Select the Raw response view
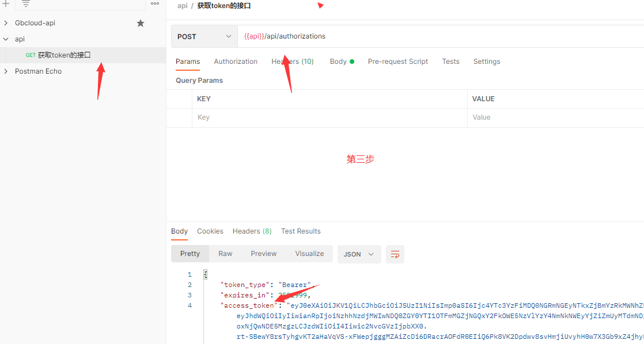 pos(225,254)
